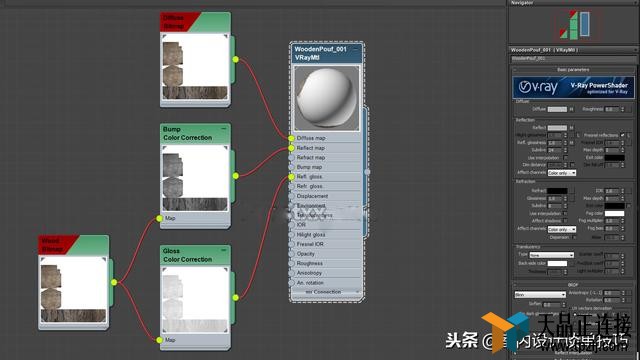640x360 pixels.
Task: Click the M button beside Diffuse swatch
Action: (571, 109)
